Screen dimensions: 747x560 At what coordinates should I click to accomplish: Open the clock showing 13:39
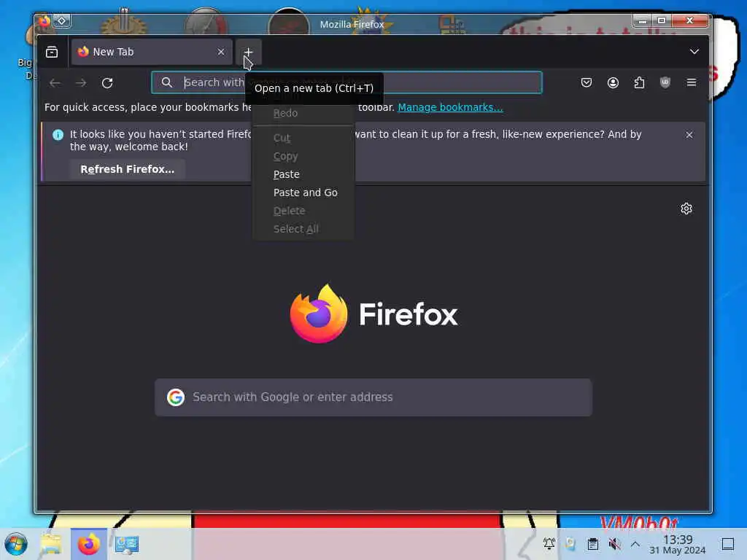tap(678, 544)
